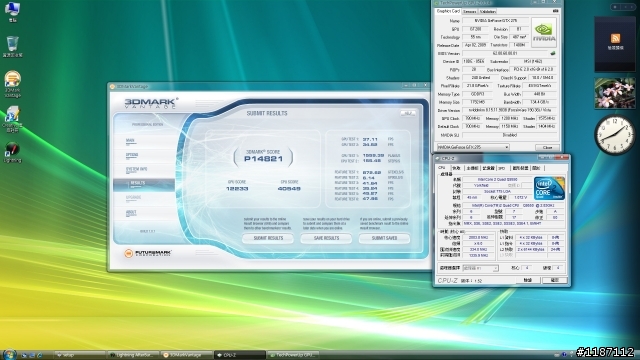Open Options section in 3DMark sidebar
640x360 pixels.
pyautogui.click(x=144, y=155)
